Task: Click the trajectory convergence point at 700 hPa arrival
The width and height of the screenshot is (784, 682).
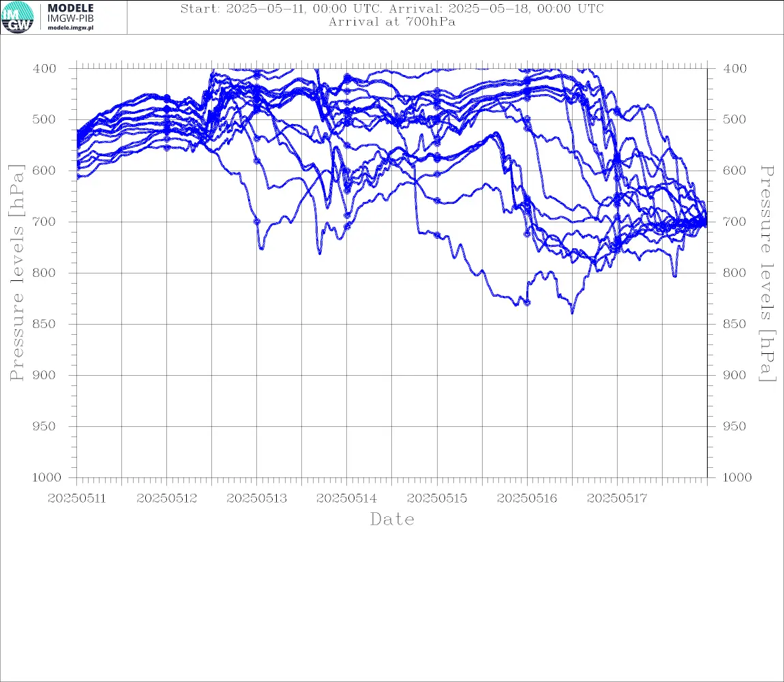Action: (706, 222)
